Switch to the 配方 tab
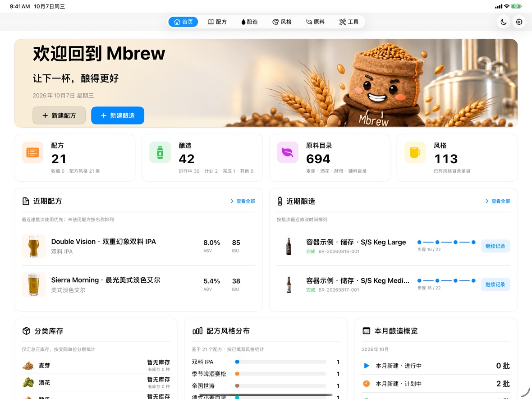This screenshot has height=399, width=532. point(217,22)
